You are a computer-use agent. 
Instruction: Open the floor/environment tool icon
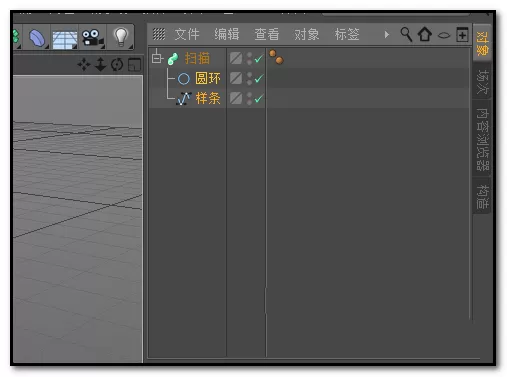65,38
